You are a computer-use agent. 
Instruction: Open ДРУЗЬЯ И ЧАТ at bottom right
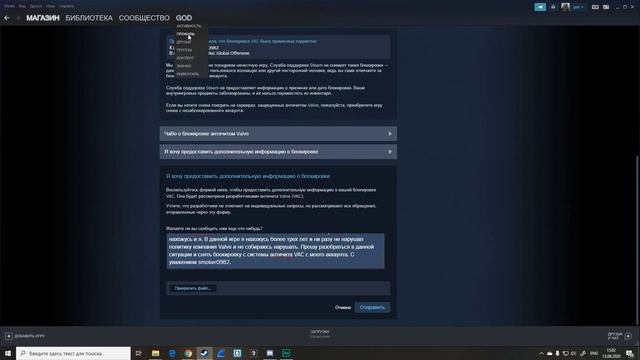point(615,336)
